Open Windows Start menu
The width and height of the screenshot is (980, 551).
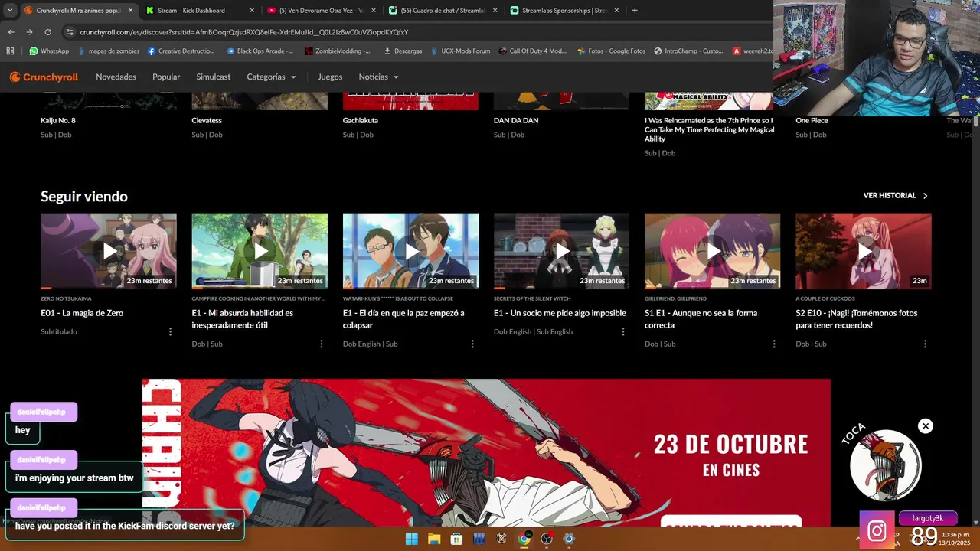[412, 539]
